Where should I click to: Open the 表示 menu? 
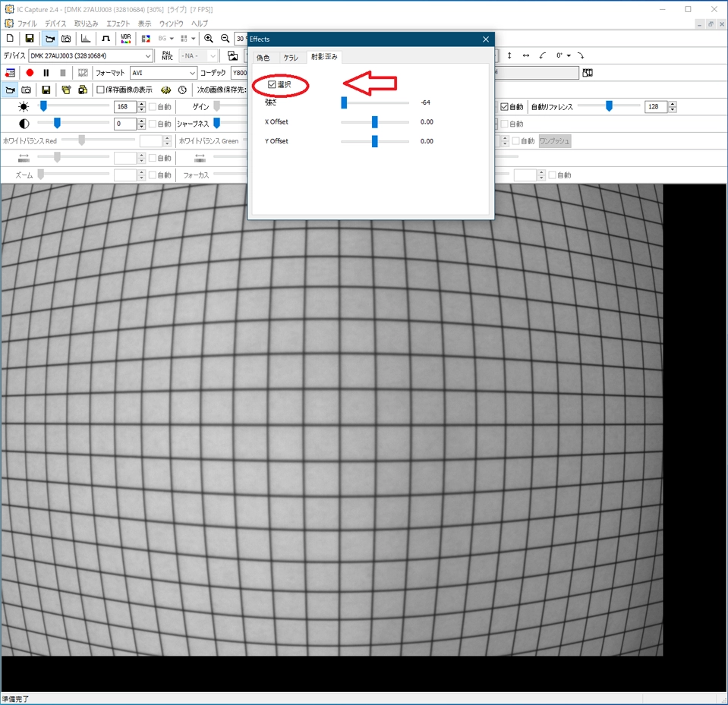pyautogui.click(x=144, y=24)
